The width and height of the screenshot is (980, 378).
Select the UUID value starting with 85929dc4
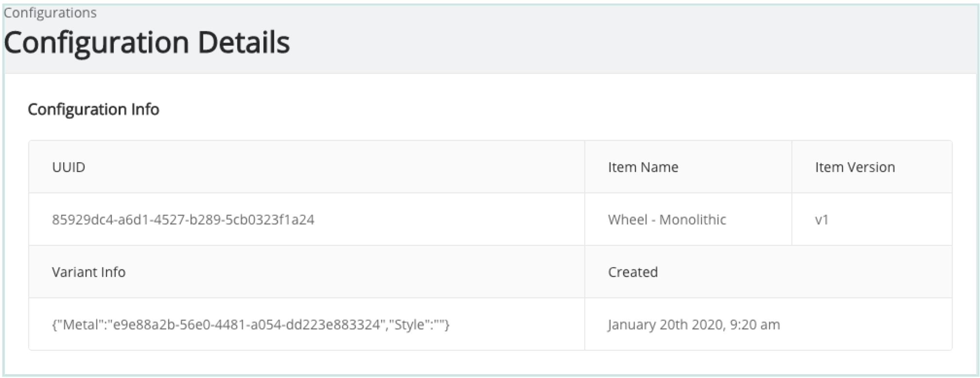183,220
